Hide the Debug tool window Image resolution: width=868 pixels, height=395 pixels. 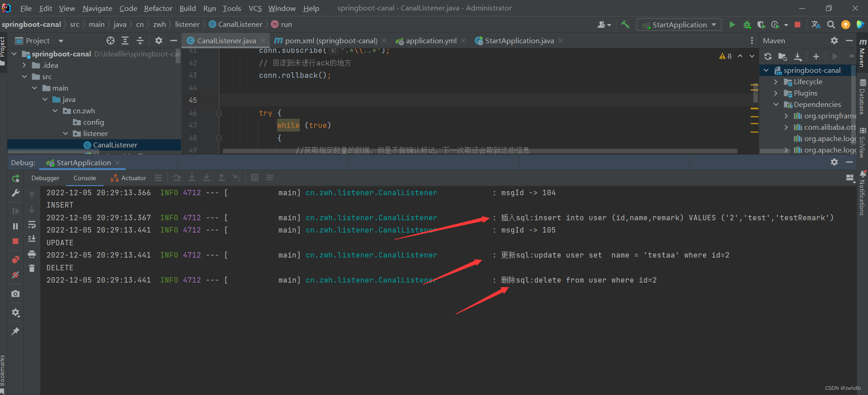coord(849,162)
